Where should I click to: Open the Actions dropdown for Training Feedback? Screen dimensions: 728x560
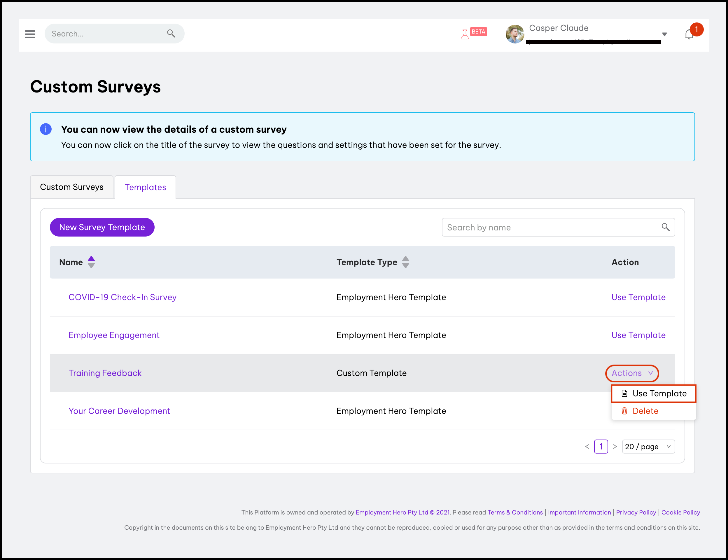click(632, 373)
